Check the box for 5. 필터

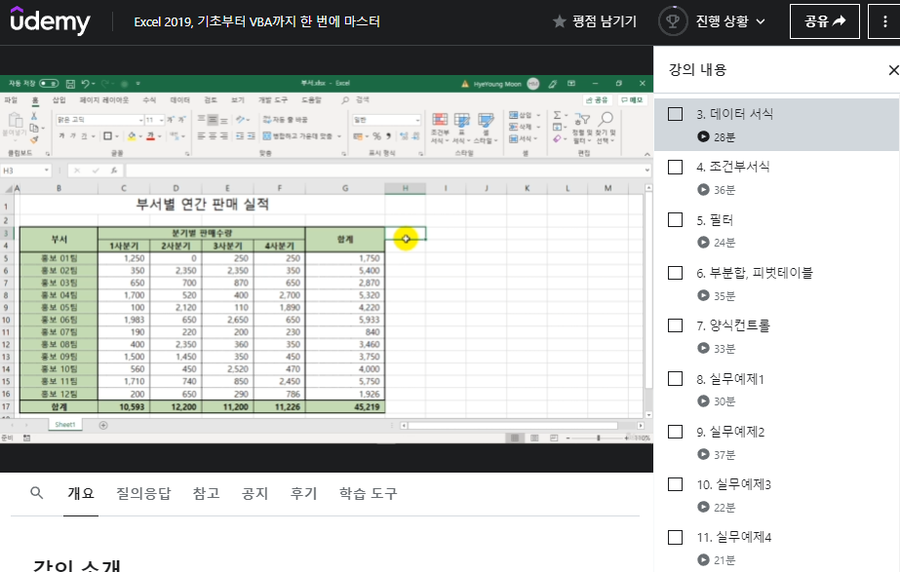click(676, 220)
